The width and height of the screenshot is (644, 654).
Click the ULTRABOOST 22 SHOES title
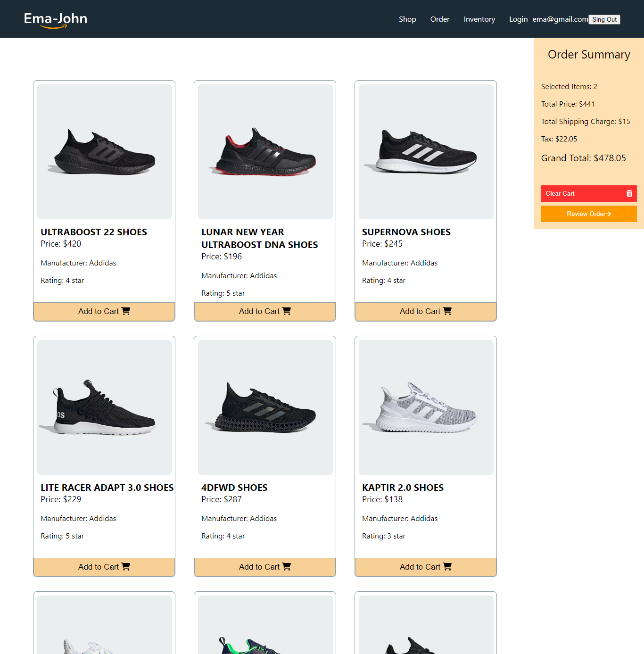tap(94, 232)
